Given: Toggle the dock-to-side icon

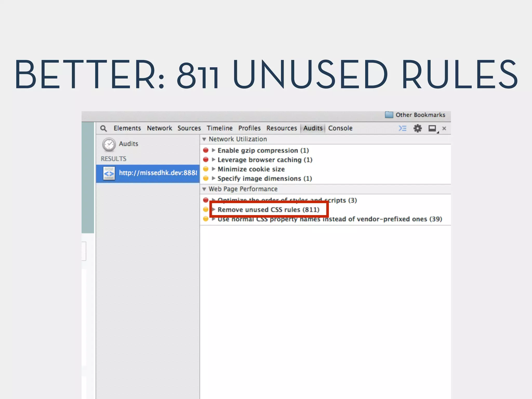Looking at the screenshot, I should pyautogui.click(x=433, y=128).
